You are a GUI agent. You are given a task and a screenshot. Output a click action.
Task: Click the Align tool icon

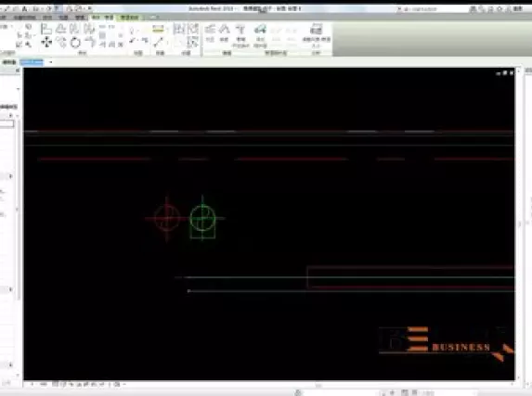tap(46, 29)
